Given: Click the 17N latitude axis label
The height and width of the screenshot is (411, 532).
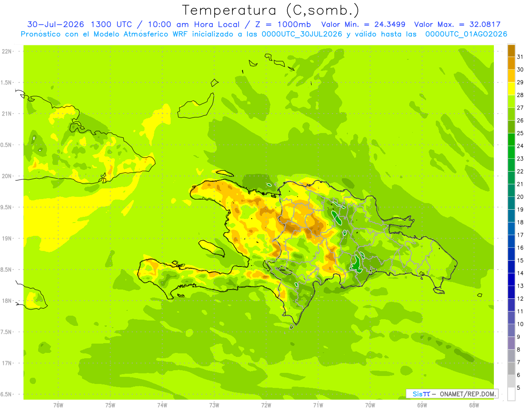Looking at the screenshot, I should click(7, 363).
